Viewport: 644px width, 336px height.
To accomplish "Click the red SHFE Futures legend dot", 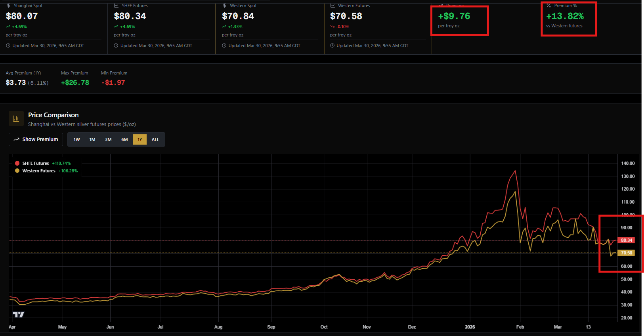I will pos(17,163).
